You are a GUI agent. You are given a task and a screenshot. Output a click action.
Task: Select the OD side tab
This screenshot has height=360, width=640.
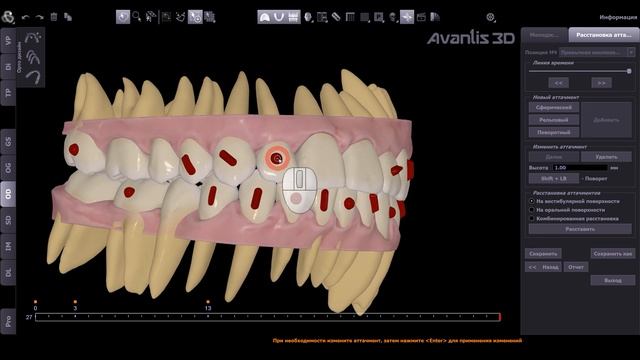8,194
